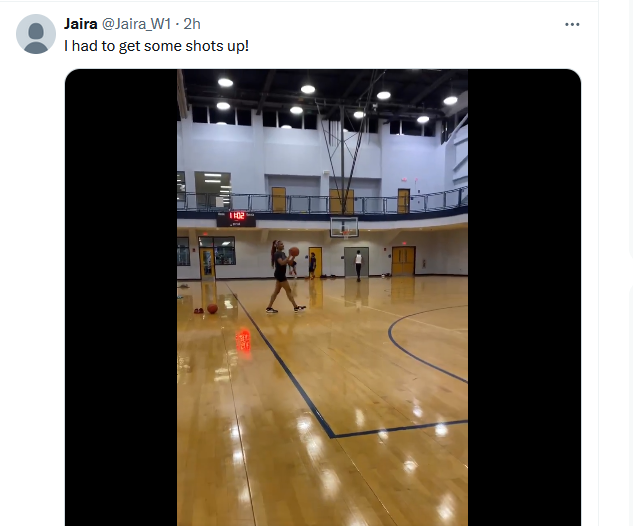
Task: Click the basketball hoop backboard in the video
Action: tap(344, 227)
